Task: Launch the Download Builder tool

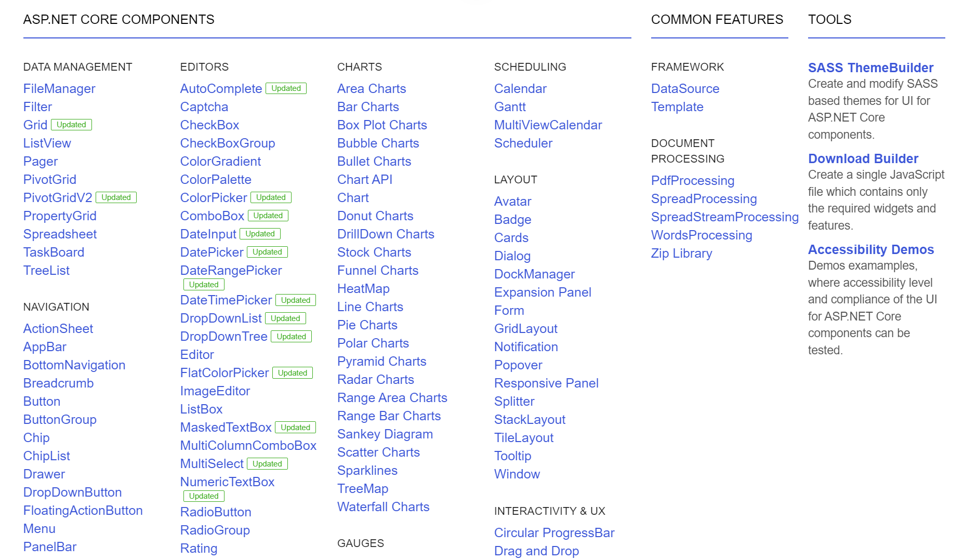Action: point(863,158)
